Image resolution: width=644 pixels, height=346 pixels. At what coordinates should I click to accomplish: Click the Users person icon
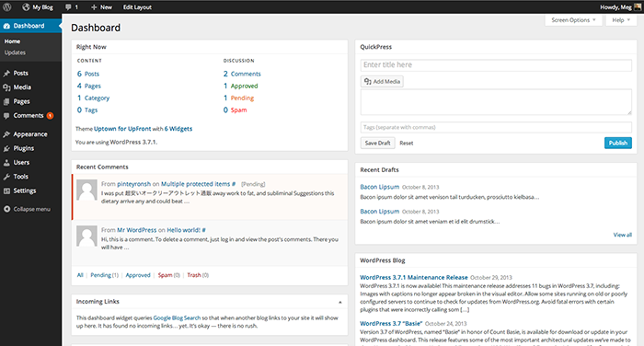tap(6, 163)
